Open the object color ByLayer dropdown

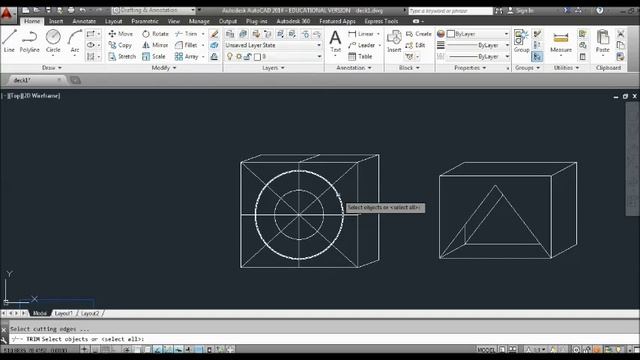click(478, 34)
